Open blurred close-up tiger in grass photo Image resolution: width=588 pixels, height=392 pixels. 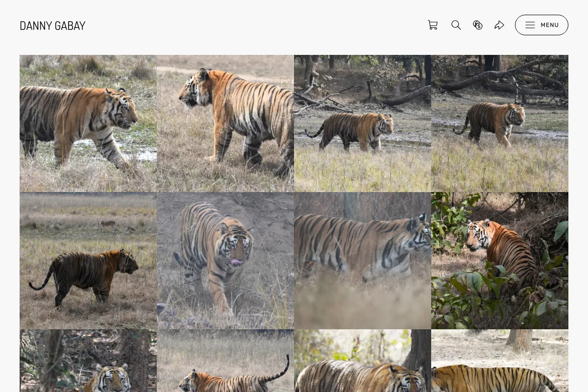[363, 261]
